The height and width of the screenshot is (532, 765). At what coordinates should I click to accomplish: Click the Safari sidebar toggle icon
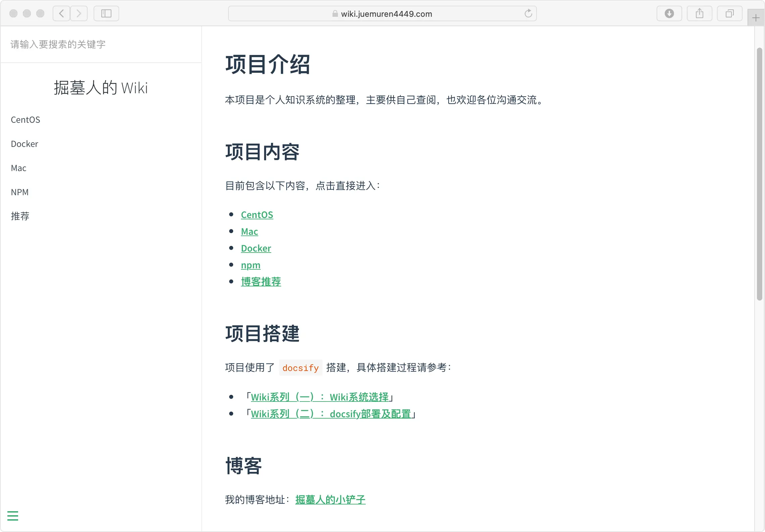tap(106, 13)
